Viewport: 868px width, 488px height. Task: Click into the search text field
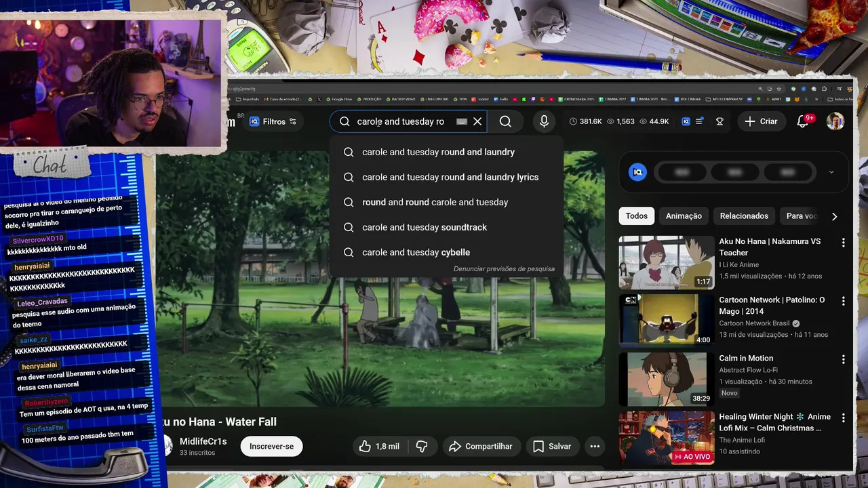coord(401,121)
